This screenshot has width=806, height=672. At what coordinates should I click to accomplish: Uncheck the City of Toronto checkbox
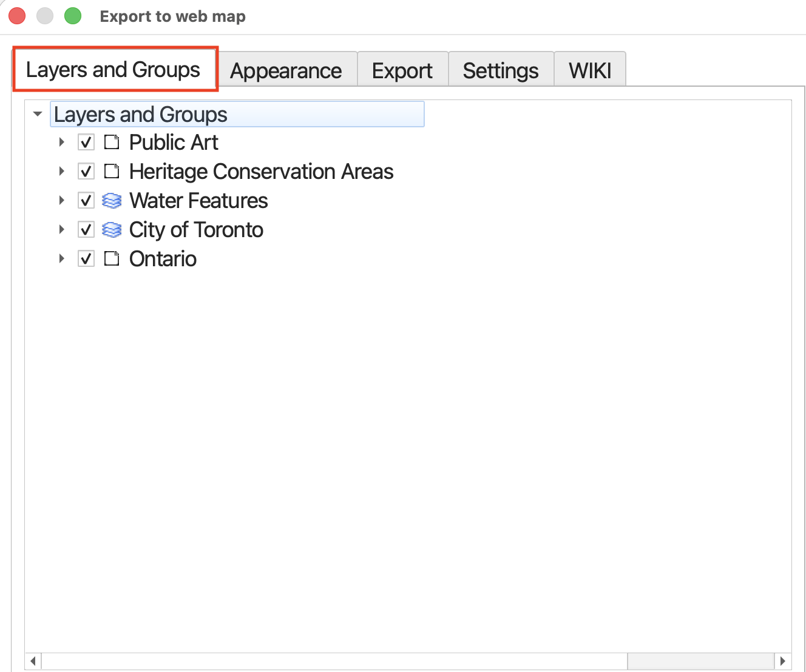86,230
